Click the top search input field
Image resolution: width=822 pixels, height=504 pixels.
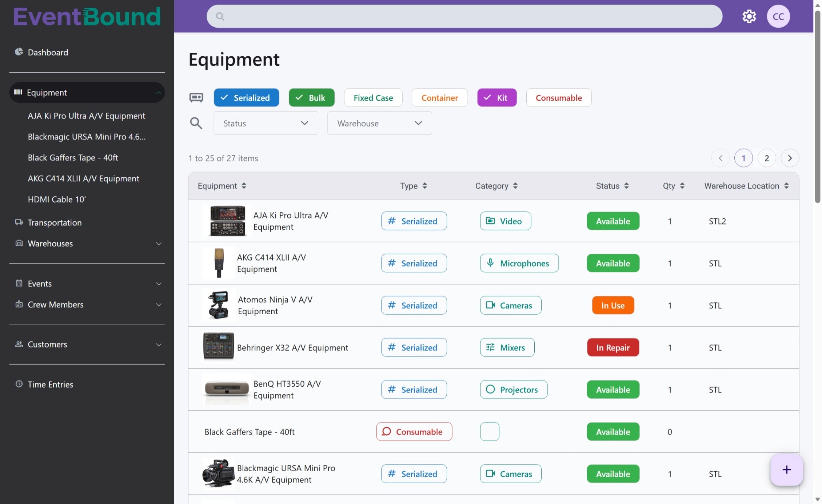tap(464, 16)
